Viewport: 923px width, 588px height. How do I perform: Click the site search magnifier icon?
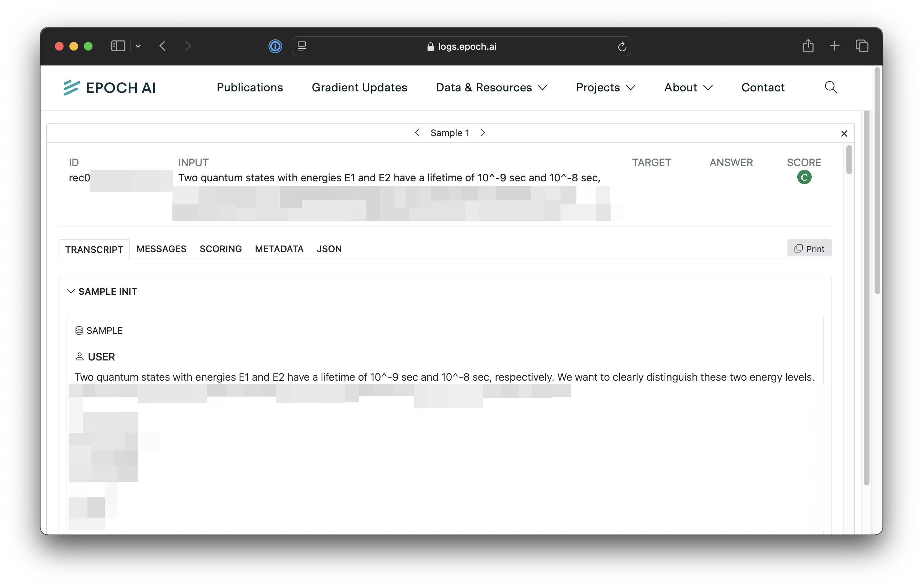[x=830, y=87]
